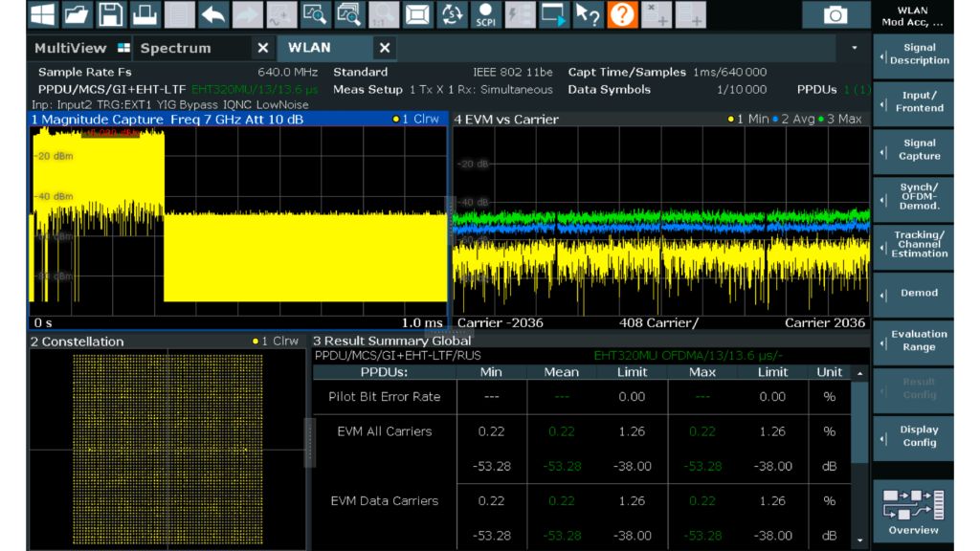Select the zoom magnifier tool icon
The image size is (980, 551).
315,15
